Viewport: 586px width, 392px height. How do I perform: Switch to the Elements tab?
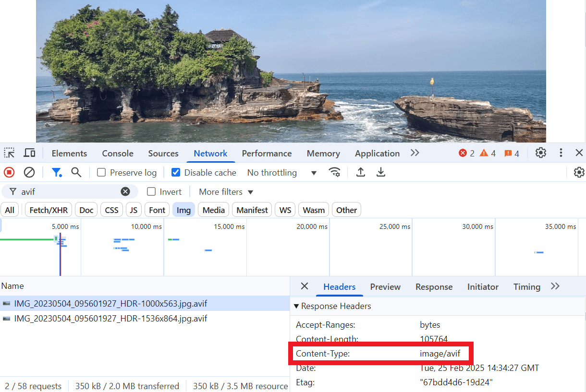(x=69, y=154)
